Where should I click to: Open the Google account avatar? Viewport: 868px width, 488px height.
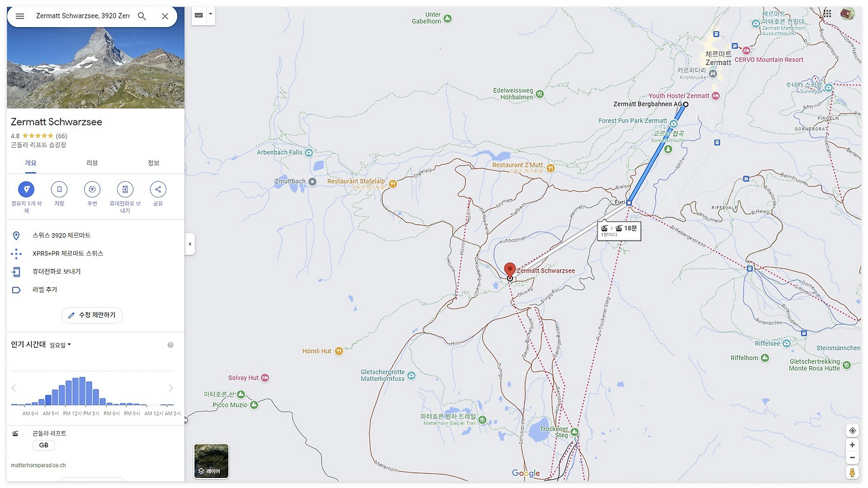(848, 14)
